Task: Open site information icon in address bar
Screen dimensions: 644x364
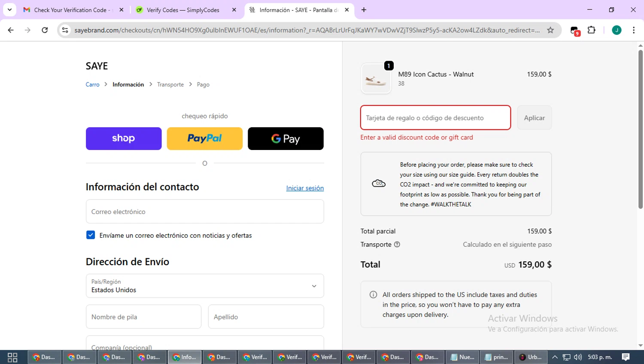Action: 65,30
